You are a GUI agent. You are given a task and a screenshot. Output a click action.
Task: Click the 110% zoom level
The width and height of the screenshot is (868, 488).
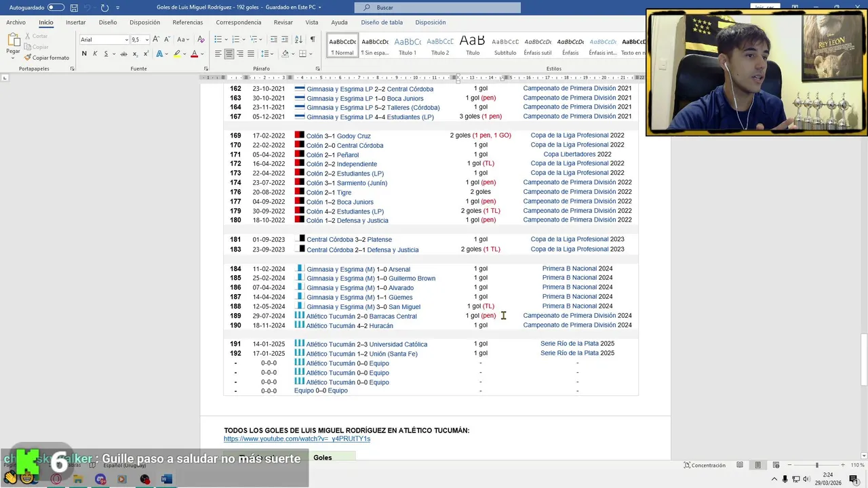click(857, 466)
